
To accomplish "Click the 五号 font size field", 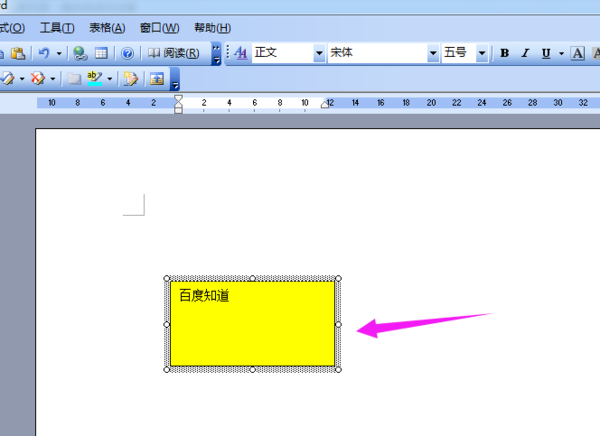I will [x=460, y=52].
